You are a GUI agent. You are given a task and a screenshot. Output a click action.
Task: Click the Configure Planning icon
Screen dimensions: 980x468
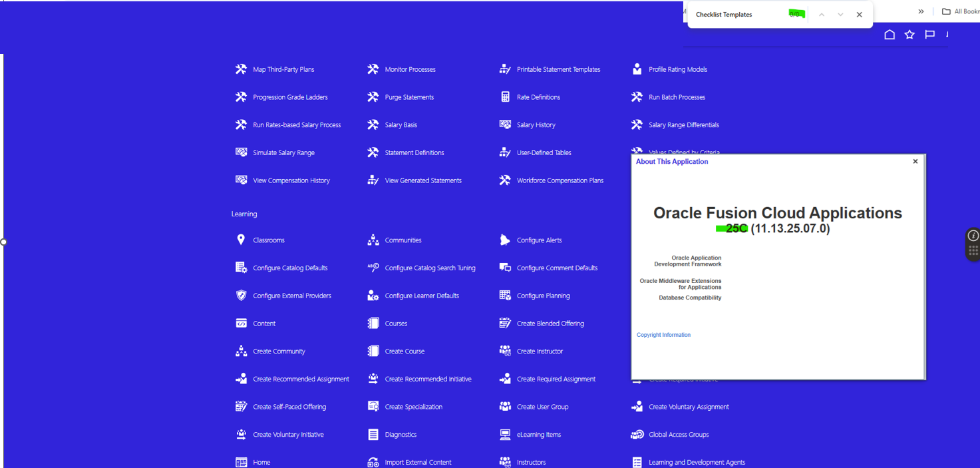point(505,296)
